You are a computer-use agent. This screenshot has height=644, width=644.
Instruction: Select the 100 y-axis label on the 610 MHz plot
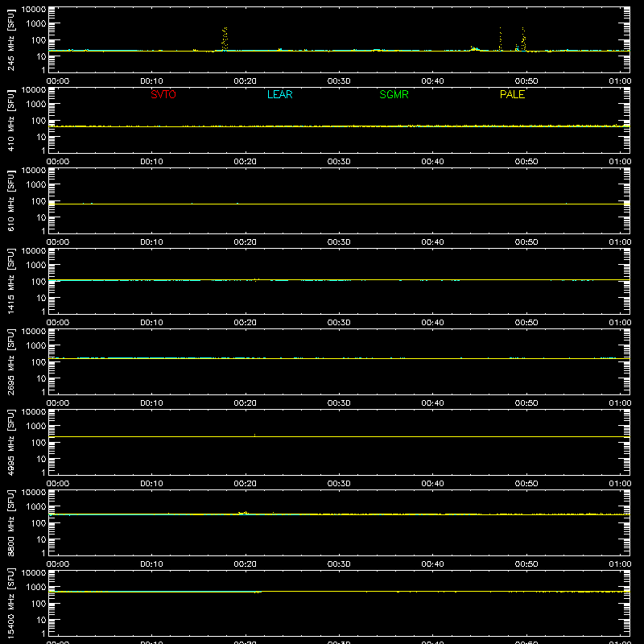(39, 201)
